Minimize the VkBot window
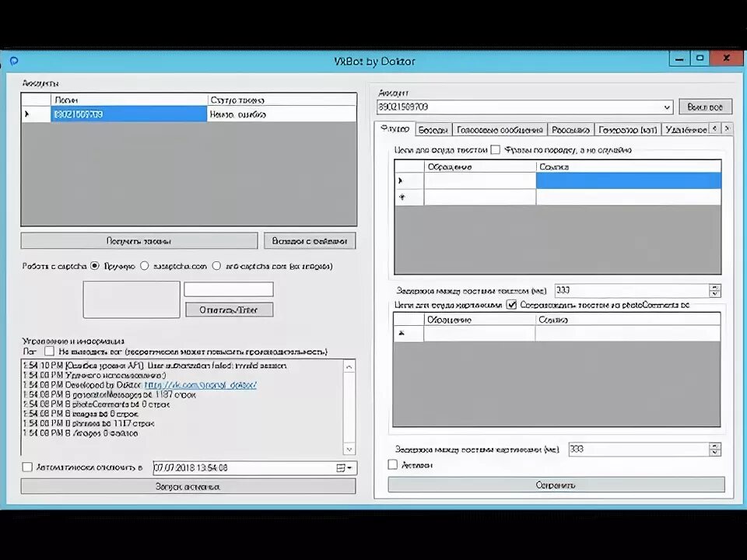The image size is (747, 560). coord(679,59)
